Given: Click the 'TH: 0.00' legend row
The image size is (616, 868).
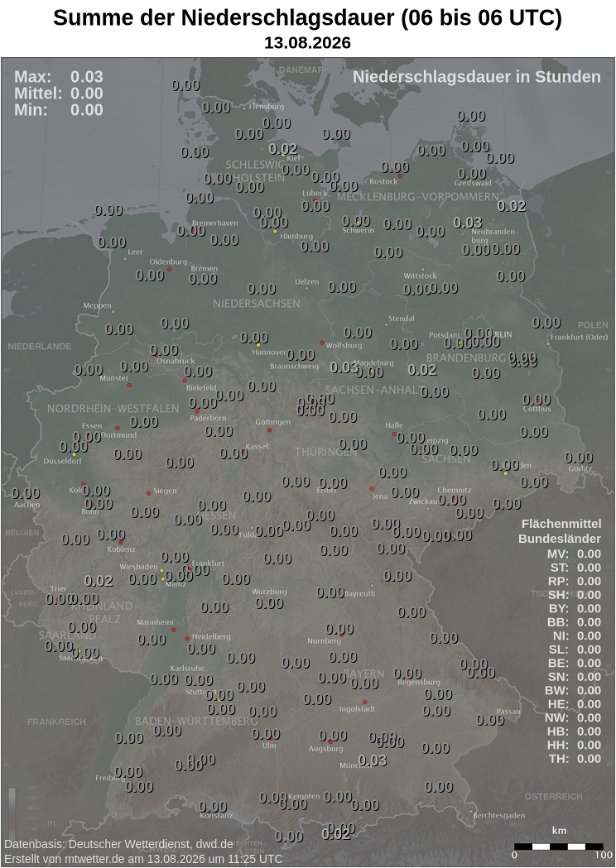Looking at the screenshot, I should coord(574,759).
